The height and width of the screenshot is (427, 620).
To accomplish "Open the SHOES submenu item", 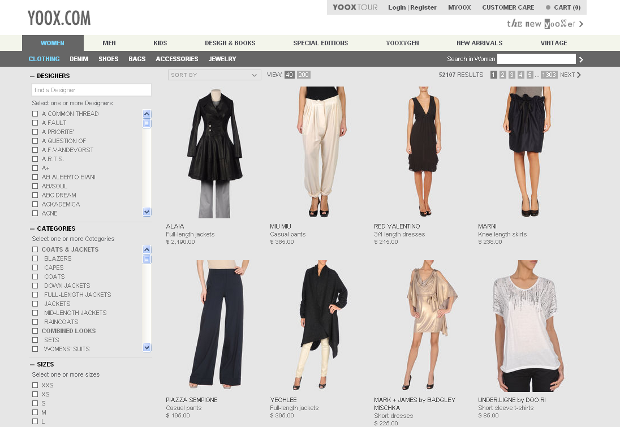I will point(108,59).
